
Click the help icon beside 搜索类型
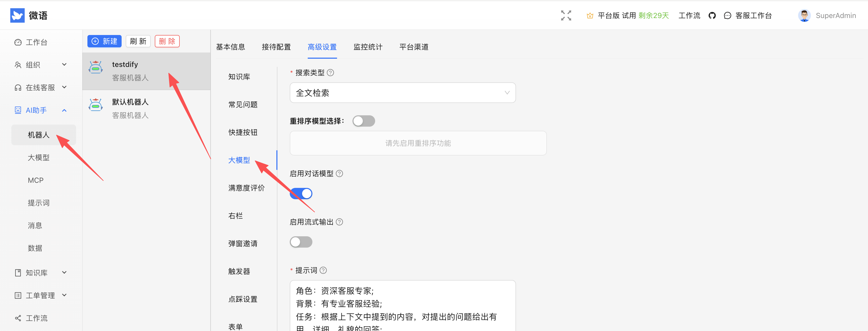tap(331, 73)
